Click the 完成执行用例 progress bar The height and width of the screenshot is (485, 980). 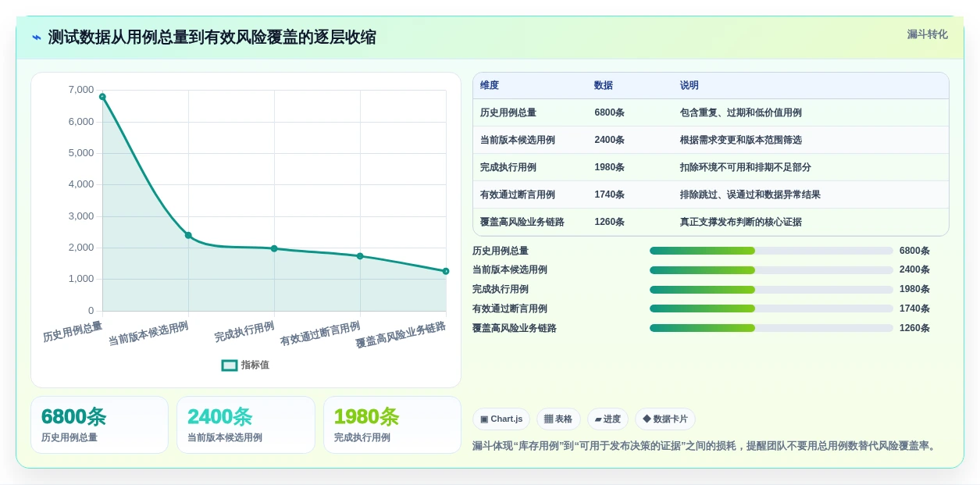point(772,289)
